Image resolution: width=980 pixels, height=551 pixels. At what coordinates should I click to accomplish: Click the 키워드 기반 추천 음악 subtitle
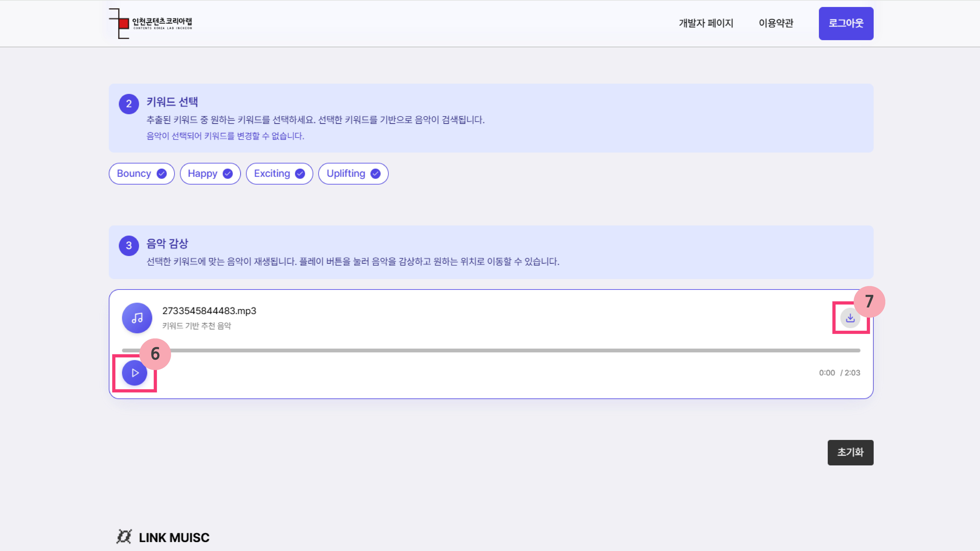[x=197, y=326]
